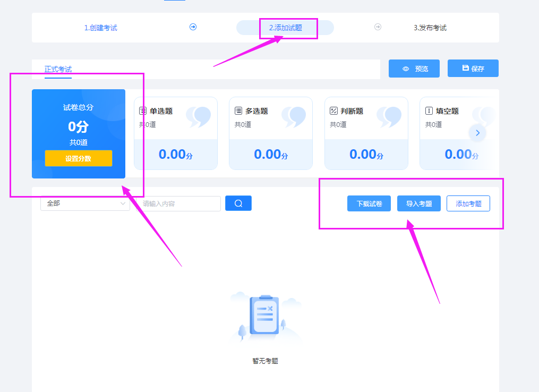Select step 2.添加试题
Viewport: 539px width, 392px height.
(285, 28)
